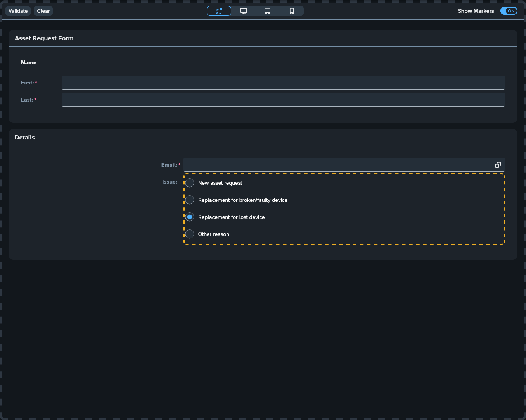The image size is (526, 420).
Task: Click the Clear button
Action: point(43,11)
